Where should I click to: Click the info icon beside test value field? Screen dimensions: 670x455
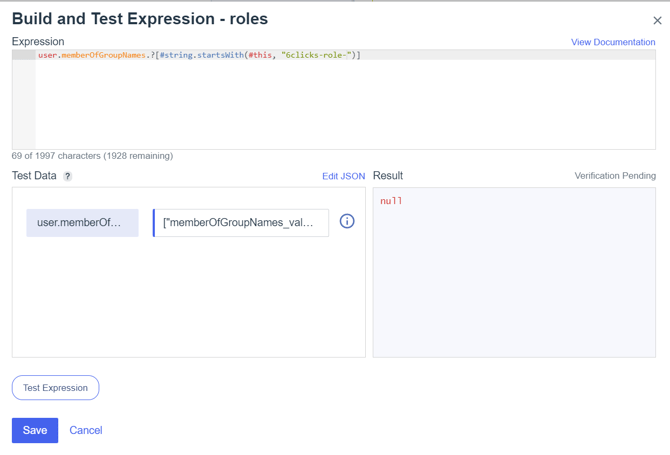(x=347, y=222)
